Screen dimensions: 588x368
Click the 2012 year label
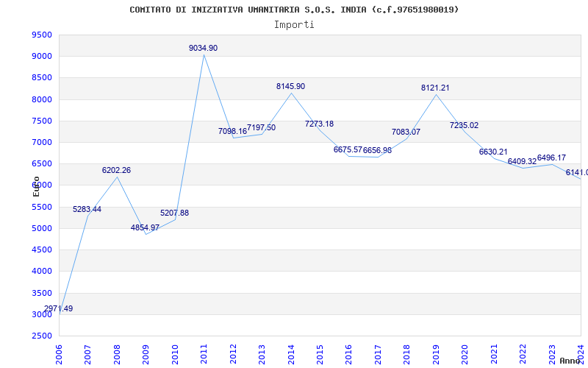point(233,355)
